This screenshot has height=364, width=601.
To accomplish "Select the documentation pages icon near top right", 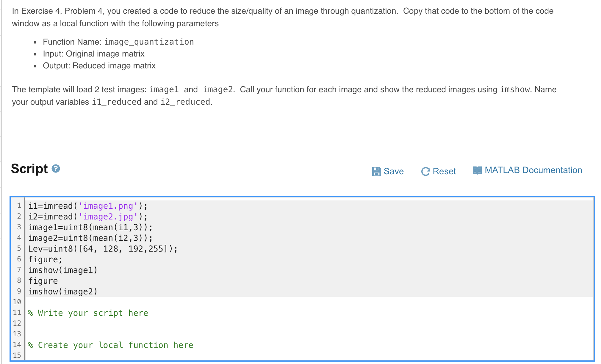I will (477, 170).
